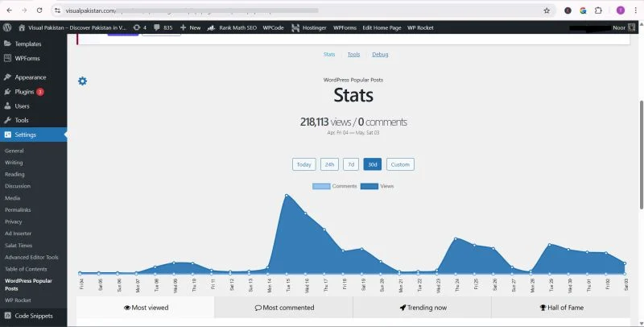
Task: Click the Tools navigation link
Action: [353, 54]
